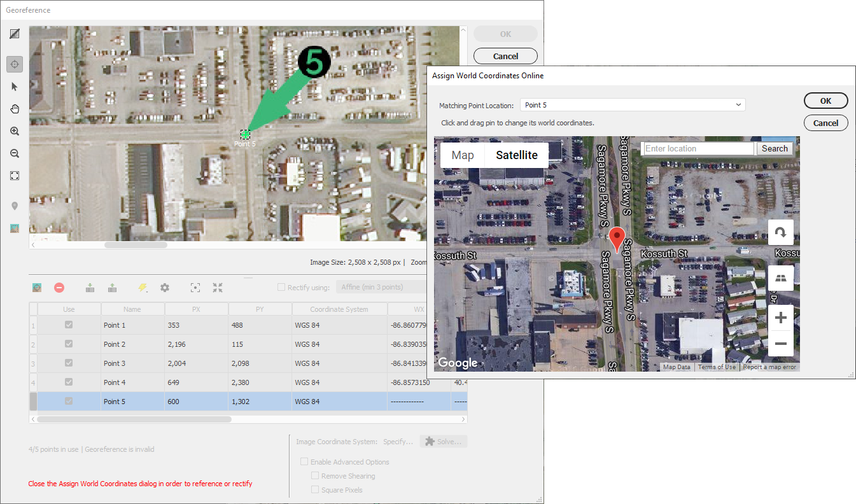Click Point 4 WGS 84 coordinate system cell
The width and height of the screenshot is (856, 504).
tap(339, 382)
